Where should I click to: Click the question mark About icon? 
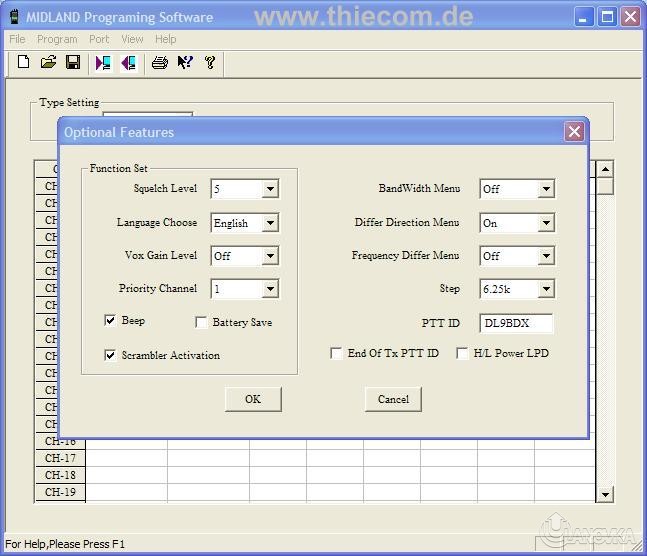pyautogui.click(x=210, y=63)
